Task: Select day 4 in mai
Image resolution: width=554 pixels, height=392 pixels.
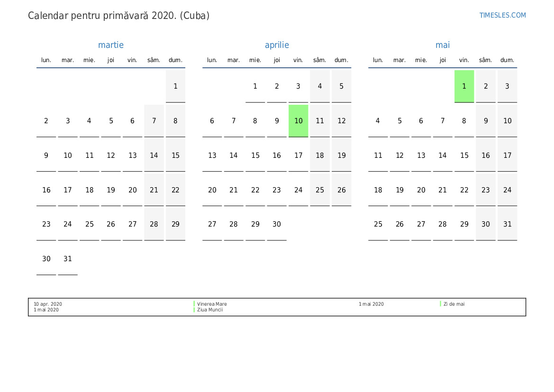Action: [x=378, y=121]
